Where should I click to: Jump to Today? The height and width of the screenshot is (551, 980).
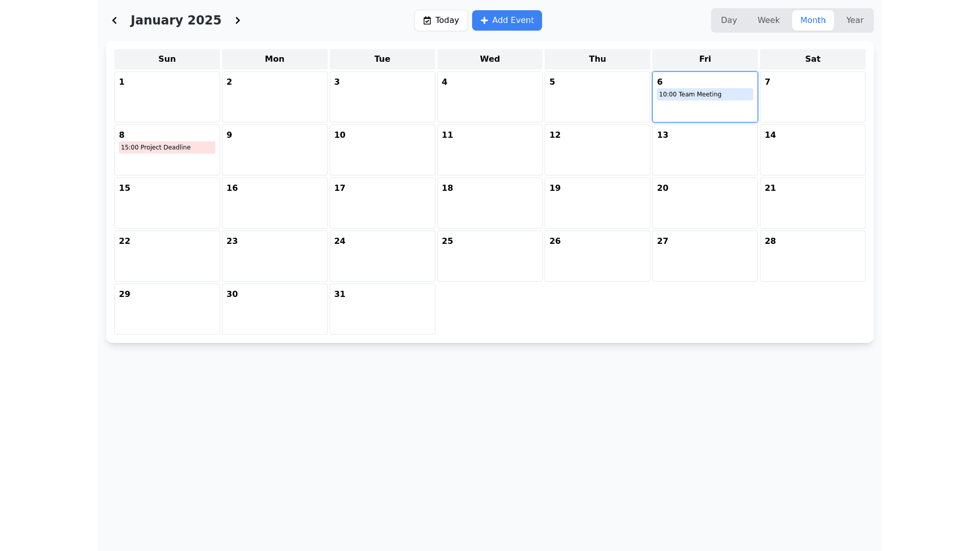(x=441, y=20)
